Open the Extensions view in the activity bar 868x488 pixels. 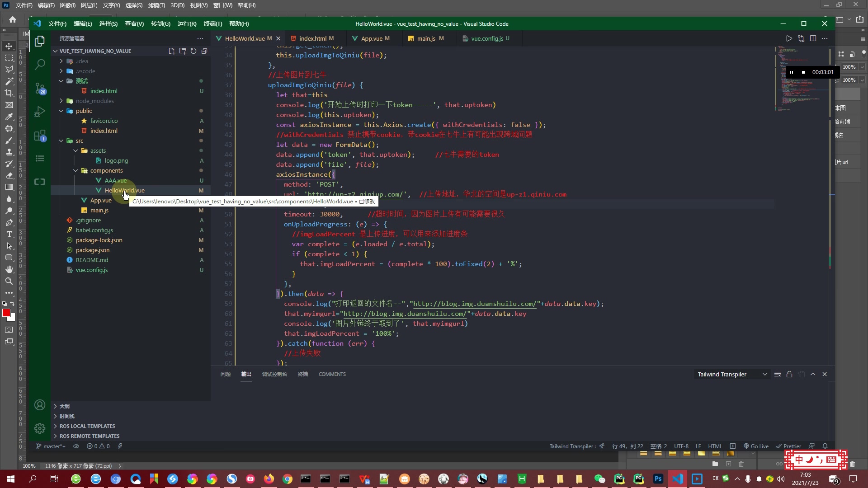click(x=40, y=135)
